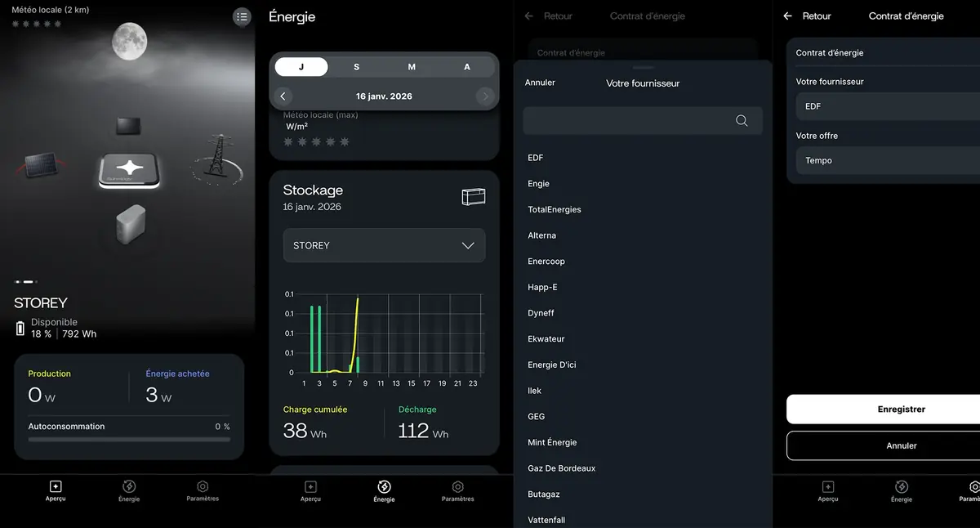Tap the solar panel icon in scene
This screenshot has height=528, width=980.
click(x=40, y=166)
